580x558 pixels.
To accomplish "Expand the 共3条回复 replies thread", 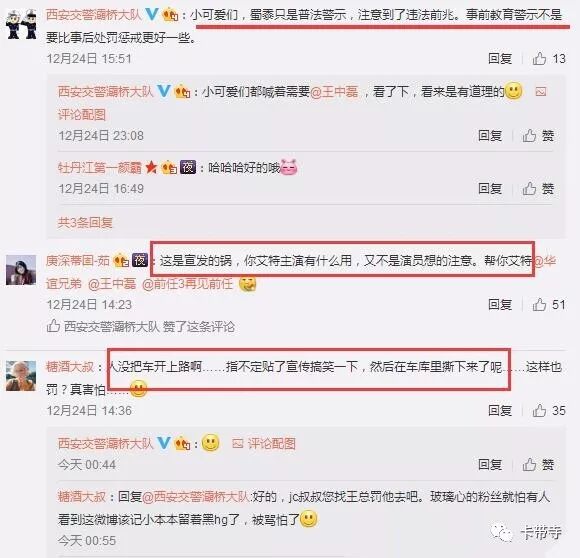I will [x=85, y=223].
